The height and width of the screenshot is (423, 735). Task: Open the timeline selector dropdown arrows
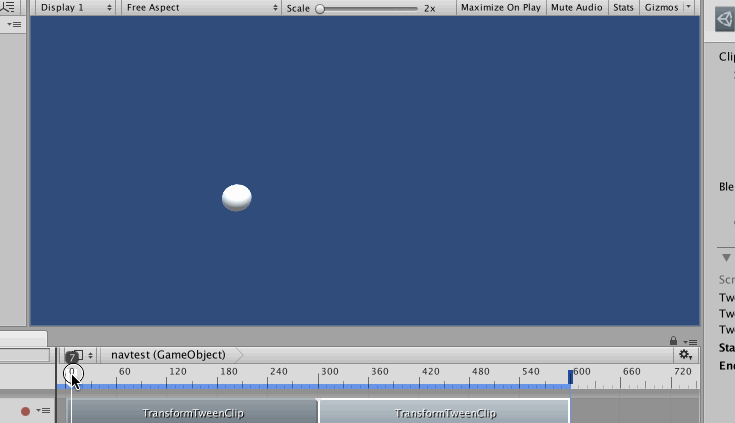(x=90, y=355)
